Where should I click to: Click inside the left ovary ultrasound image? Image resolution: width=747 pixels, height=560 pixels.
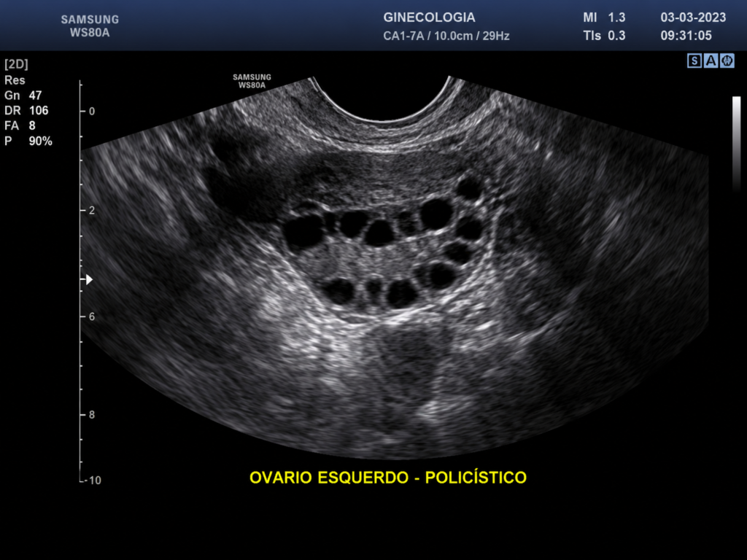tap(395, 267)
